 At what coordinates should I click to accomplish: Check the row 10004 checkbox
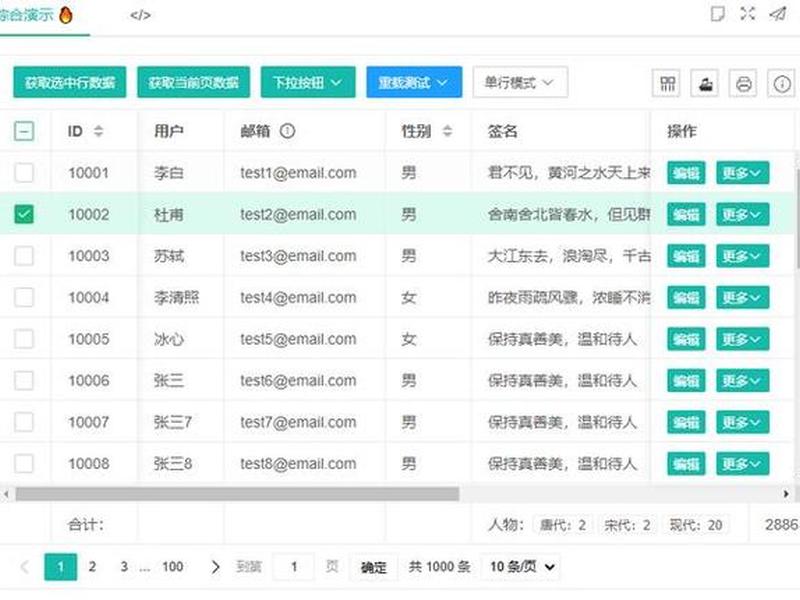(24, 297)
